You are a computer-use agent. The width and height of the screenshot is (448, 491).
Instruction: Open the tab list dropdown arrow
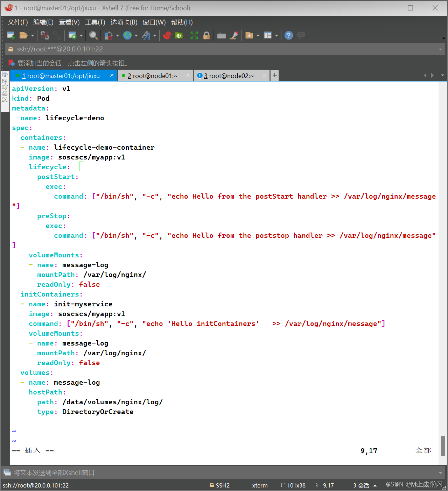pyautogui.click(x=442, y=76)
